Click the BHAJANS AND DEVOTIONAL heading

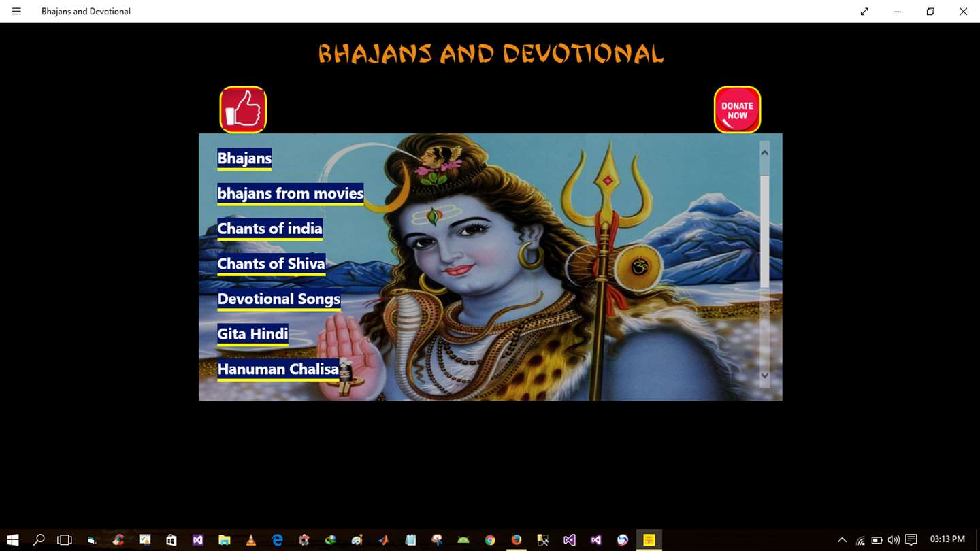click(x=491, y=54)
